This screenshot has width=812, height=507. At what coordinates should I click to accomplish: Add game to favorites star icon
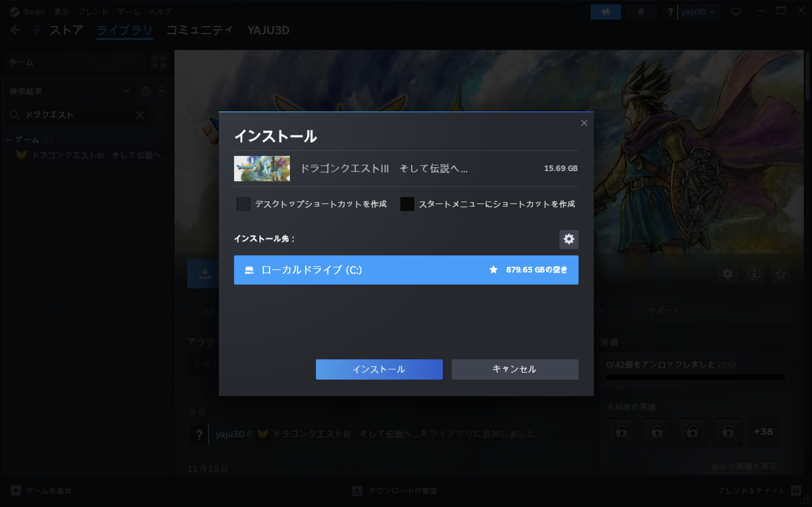781,274
